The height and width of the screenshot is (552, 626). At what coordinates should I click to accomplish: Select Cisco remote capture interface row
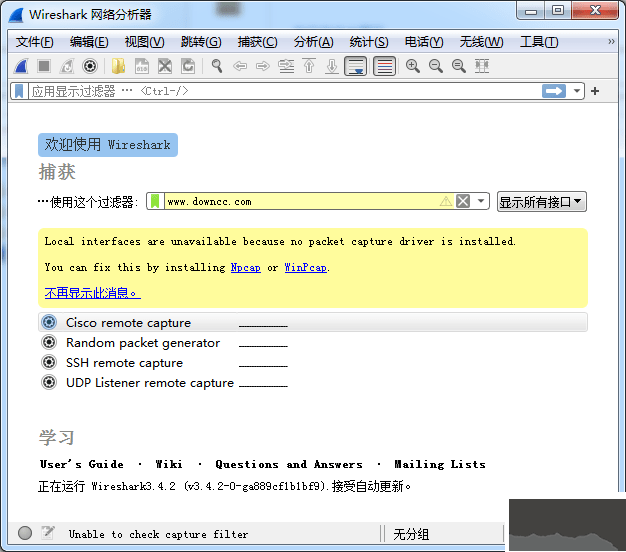313,322
